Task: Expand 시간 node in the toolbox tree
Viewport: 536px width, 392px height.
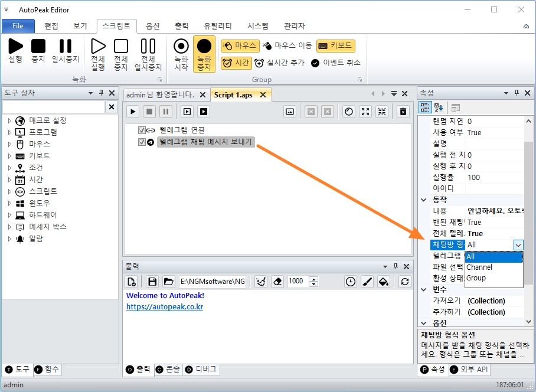Action: click(9, 180)
